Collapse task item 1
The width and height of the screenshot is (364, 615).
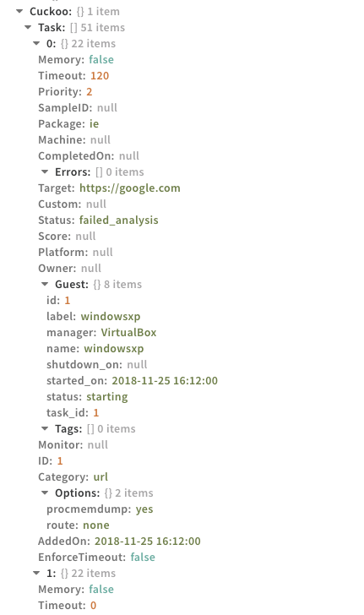tap(36, 574)
